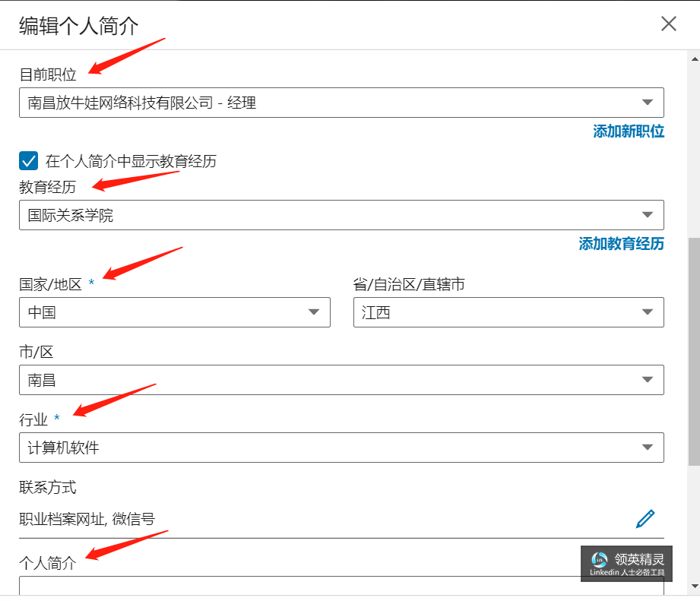Close the 编辑个人简介 dialog
The height and width of the screenshot is (601, 700).
click(x=668, y=24)
